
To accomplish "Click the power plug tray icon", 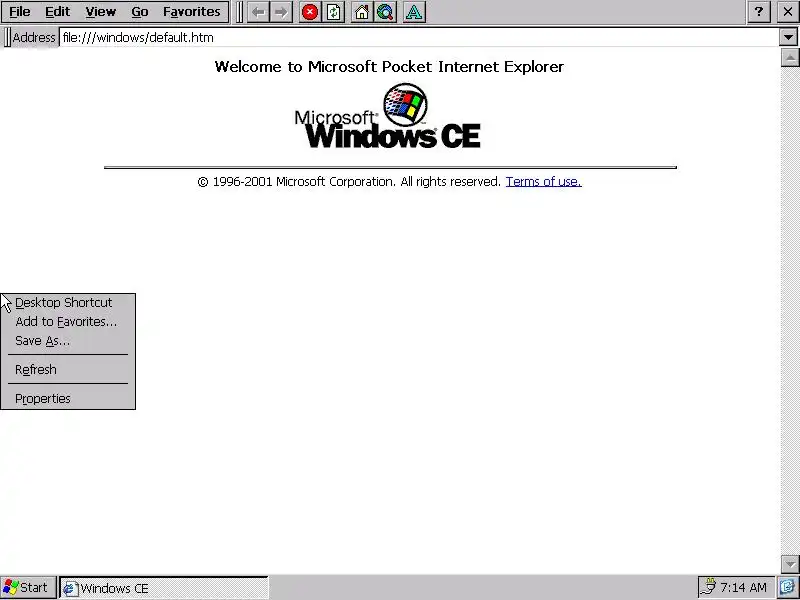I will (708, 588).
